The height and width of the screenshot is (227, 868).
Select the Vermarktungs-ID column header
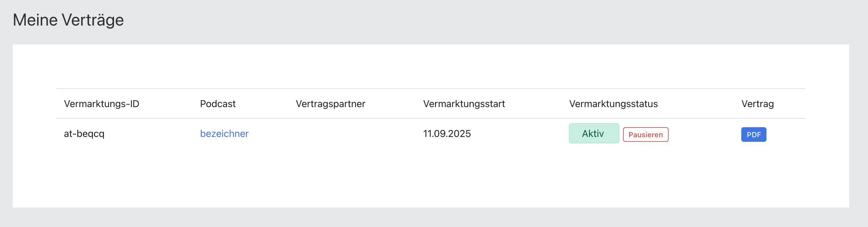pyautogui.click(x=102, y=103)
